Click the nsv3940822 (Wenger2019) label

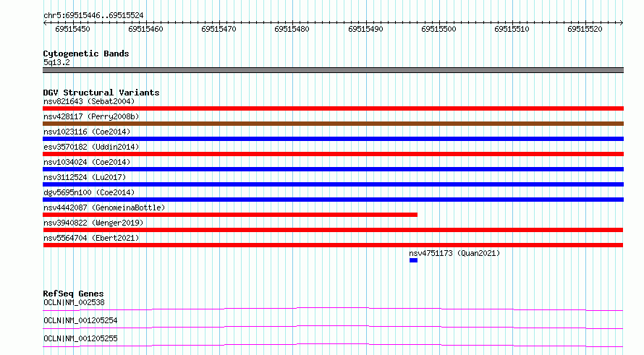pyautogui.click(x=93, y=223)
